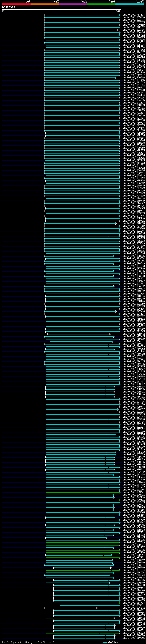Select the UniRef100_P10797 label

[134, 75]
